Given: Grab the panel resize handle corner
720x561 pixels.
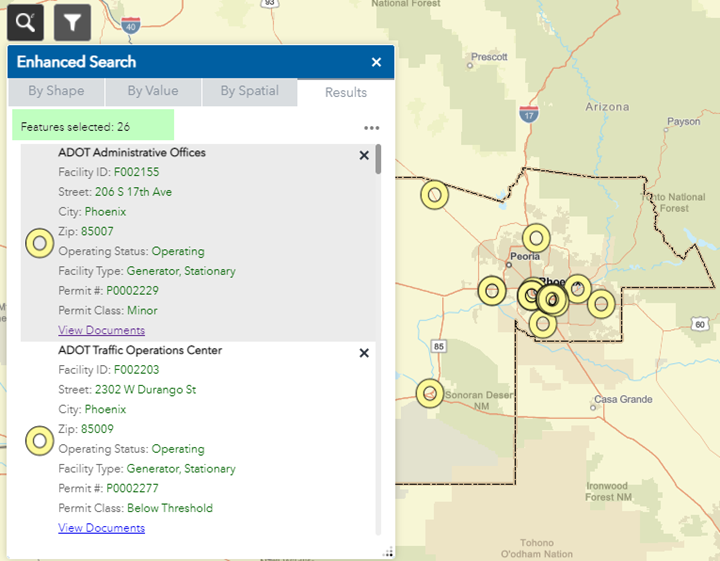Looking at the screenshot, I should click(x=388, y=552).
